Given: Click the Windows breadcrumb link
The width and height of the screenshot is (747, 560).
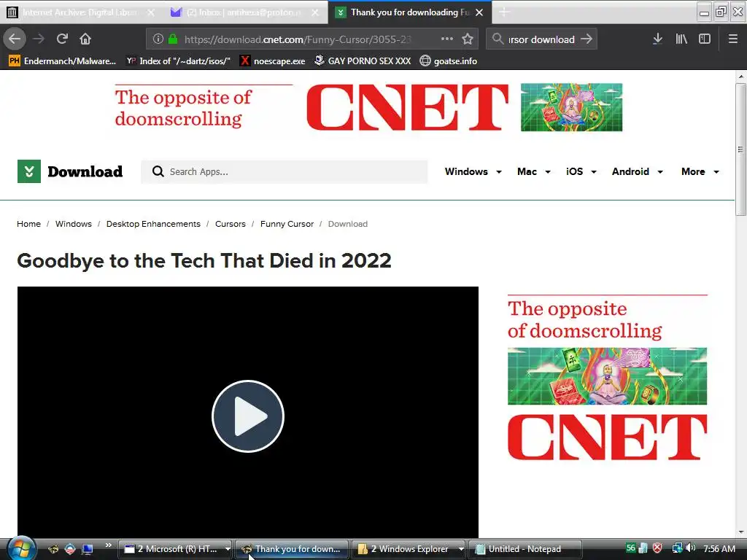Looking at the screenshot, I should click(74, 224).
